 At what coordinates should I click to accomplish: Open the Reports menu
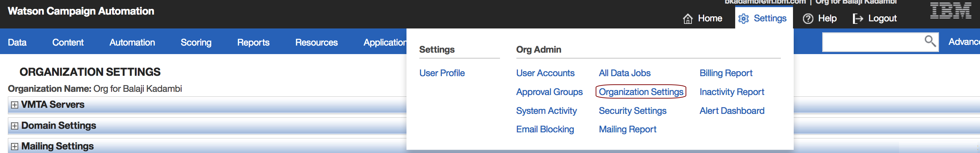coord(253,42)
